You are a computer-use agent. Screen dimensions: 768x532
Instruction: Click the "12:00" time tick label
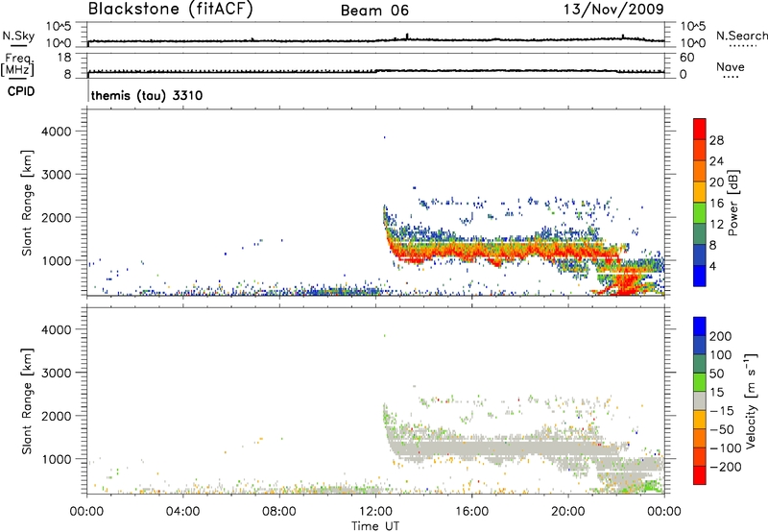pyautogui.click(x=375, y=512)
